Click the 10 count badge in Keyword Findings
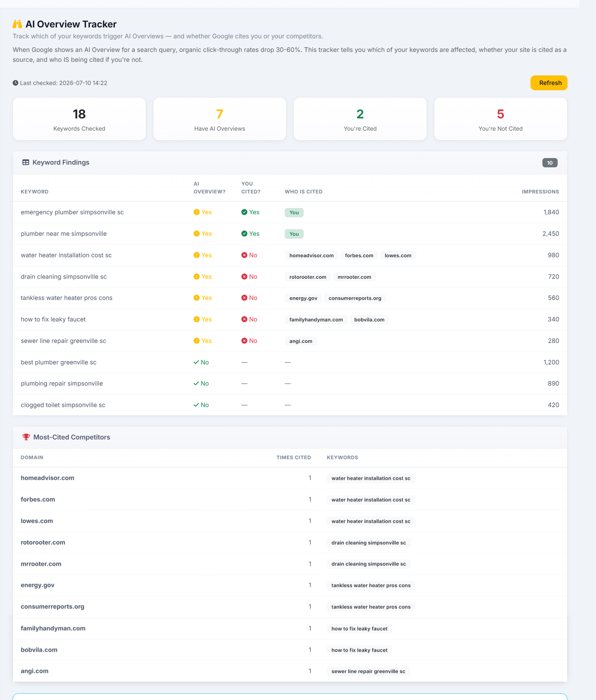 (550, 163)
